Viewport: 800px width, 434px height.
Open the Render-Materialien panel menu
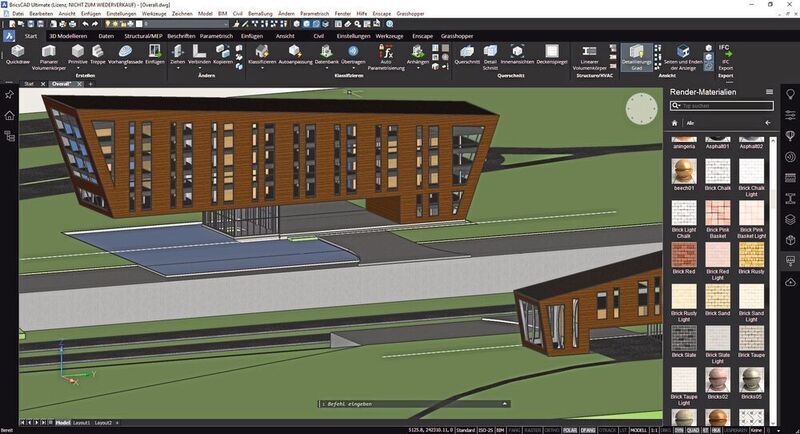(x=769, y=91)
